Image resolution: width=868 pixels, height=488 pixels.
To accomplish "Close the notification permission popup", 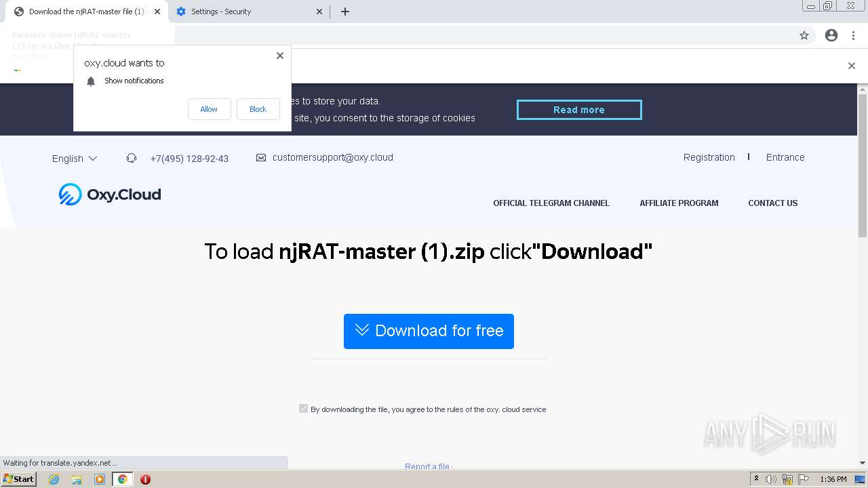I will tap(279, 56).
